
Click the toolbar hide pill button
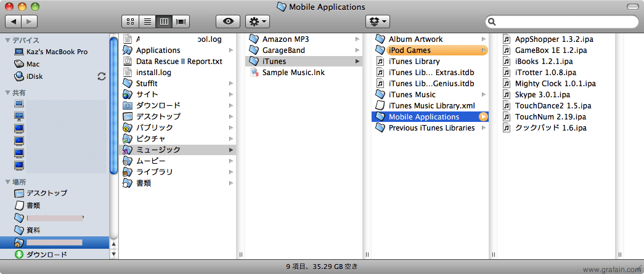click(x=632, y=7)
